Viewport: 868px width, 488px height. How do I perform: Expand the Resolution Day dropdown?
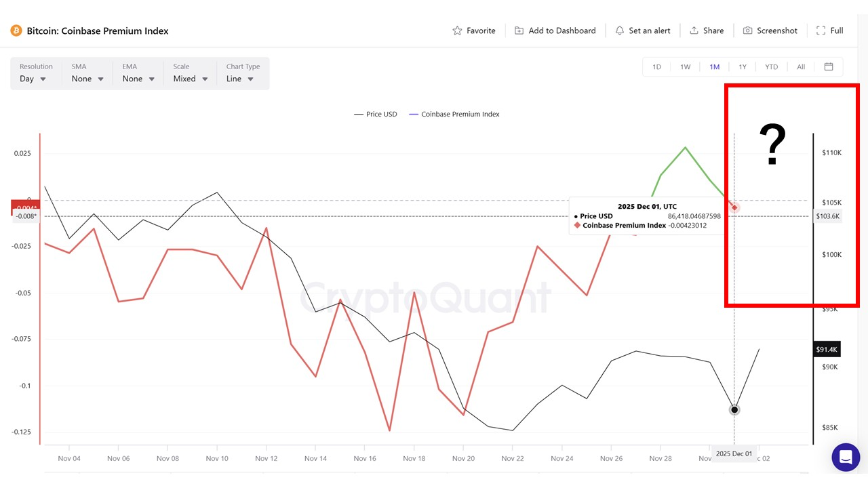pos(33,79)
